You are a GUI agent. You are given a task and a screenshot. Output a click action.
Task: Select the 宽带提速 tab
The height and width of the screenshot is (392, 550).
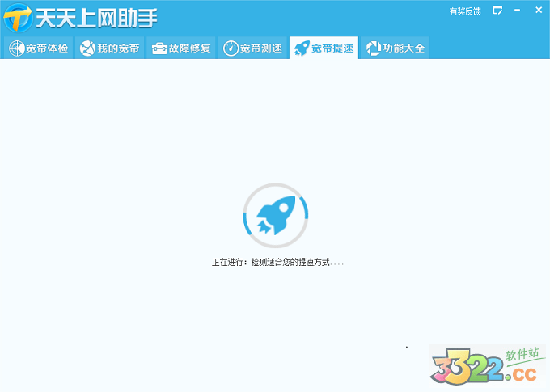324,48
